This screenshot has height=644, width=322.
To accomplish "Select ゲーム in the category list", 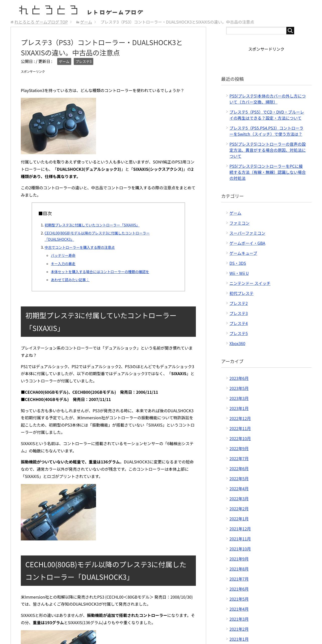I will point(235,213).
